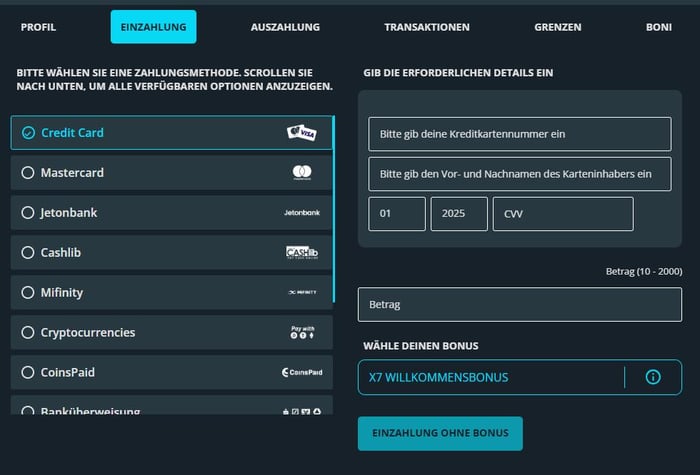Viewport: 700px width, 475px height.
Task: Click the 'Betrag (10 - 2000)' range text
Action: pyautogui.click(x=644, y=271)
